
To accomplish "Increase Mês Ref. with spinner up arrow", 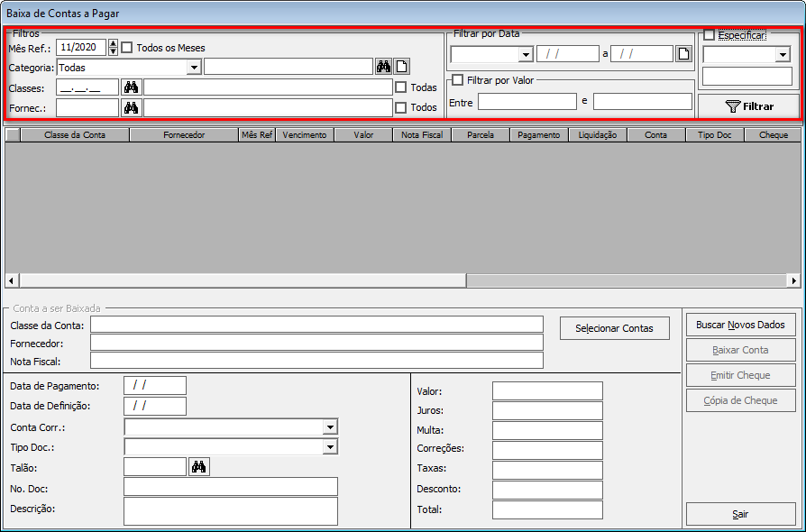I will coord(113,43).
